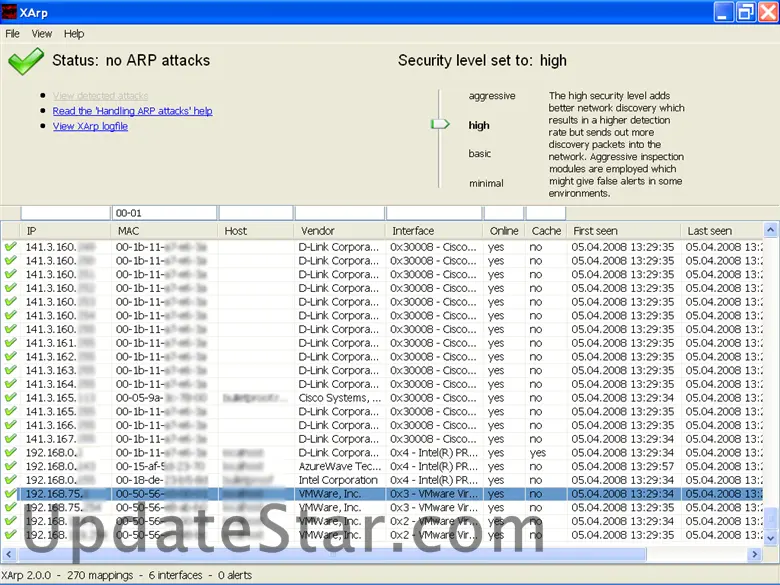Click green checkmark beside Cisco Systems row
This screenshot has width=780, height=585.
pyautogui.click(x=11, y=398)
